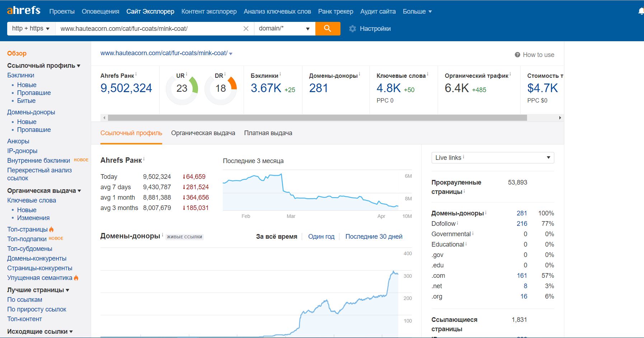Click the Сайт Эксплорер menu item
Image resolution: width=644 pixels, height=338 pixels.
(x=150, y=11)
